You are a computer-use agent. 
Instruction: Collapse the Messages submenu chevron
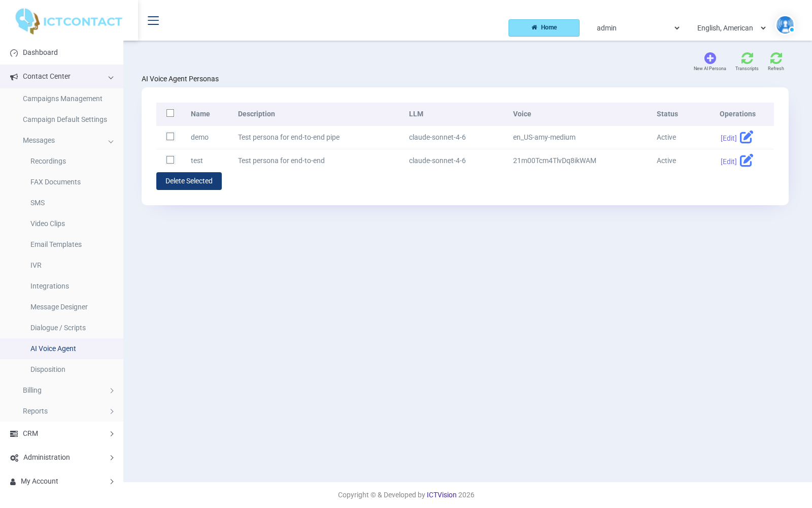coord(111,141)
